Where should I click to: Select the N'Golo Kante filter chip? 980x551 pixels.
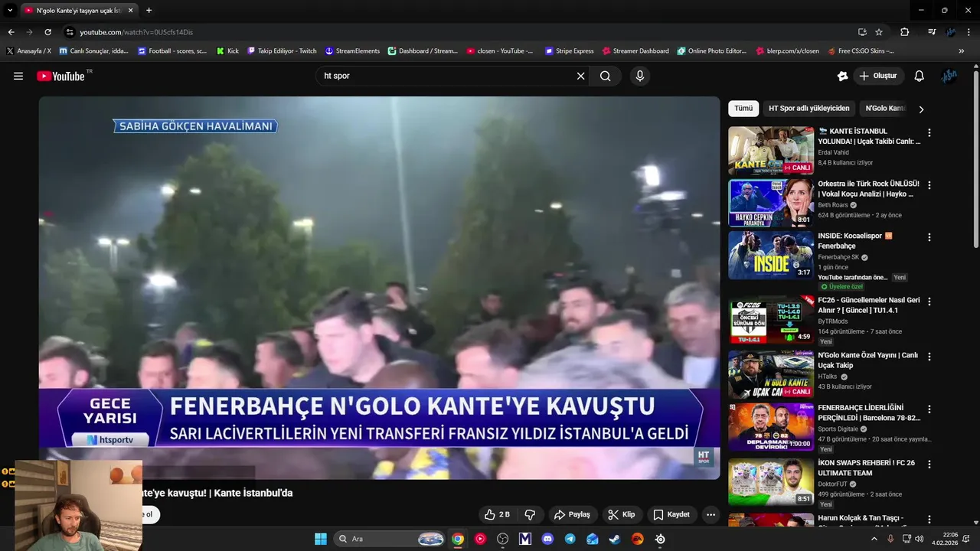[885, 109]
